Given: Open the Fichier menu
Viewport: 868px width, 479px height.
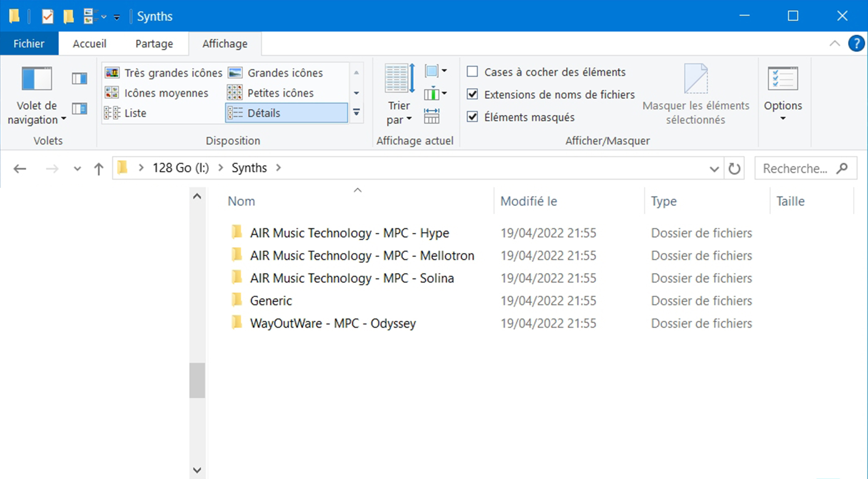Looking at the screenshot, I should pyautogui.click(x=29, y=43).
